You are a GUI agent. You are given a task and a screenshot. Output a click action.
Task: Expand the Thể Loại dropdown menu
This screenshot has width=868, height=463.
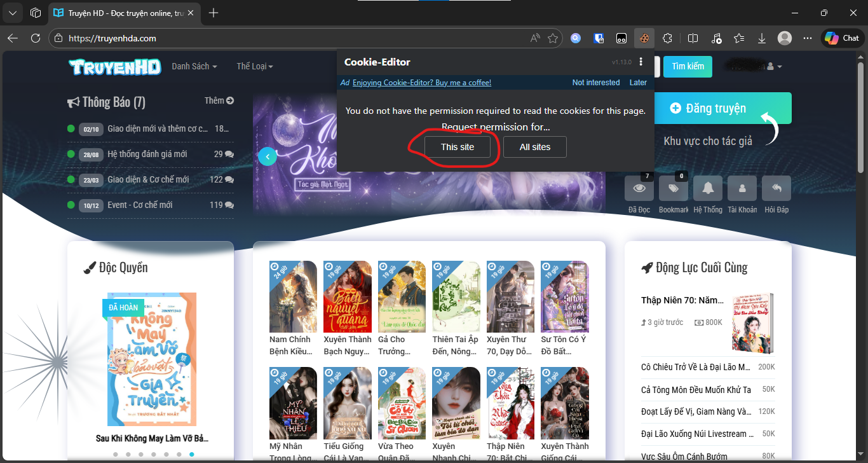pyautogui.click(x=254, y=66)
